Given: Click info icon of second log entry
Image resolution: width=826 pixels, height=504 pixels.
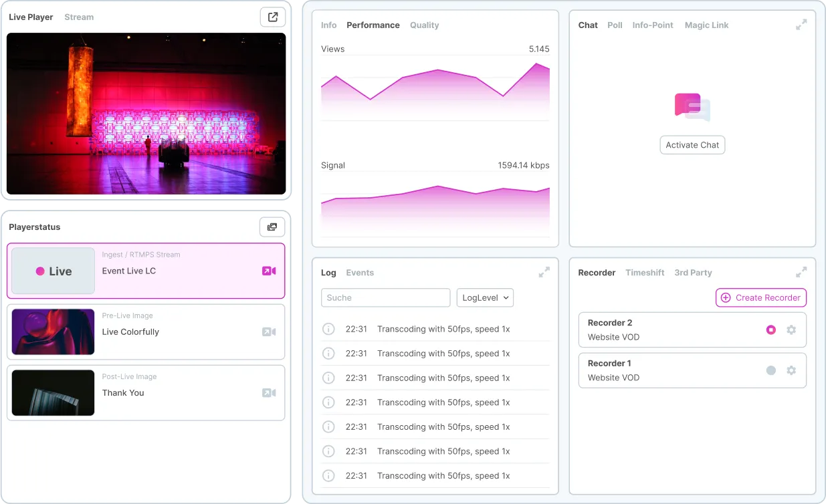Looking at the screenshot, I should pyautogui.click(x=328, y=354).
